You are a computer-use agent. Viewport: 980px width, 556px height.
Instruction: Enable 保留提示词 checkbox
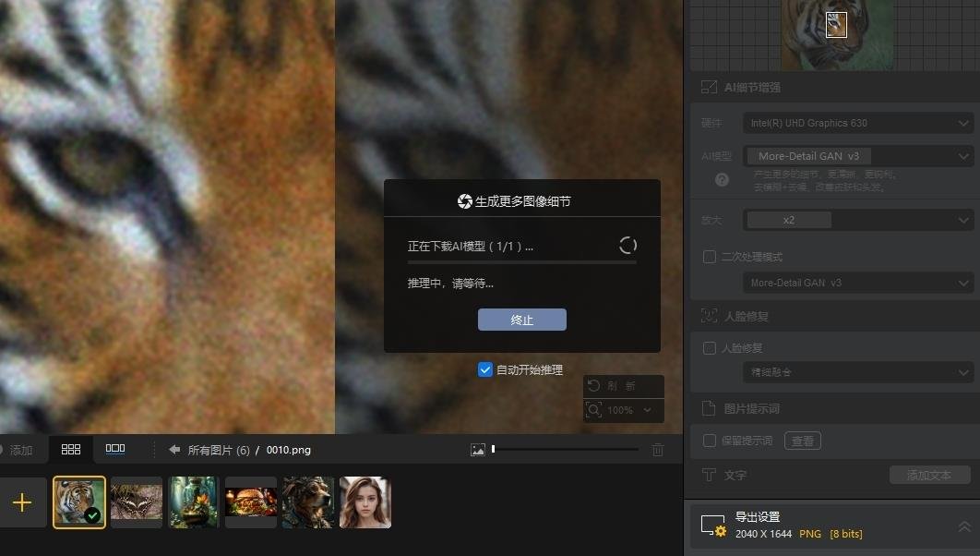click(710, 441)
